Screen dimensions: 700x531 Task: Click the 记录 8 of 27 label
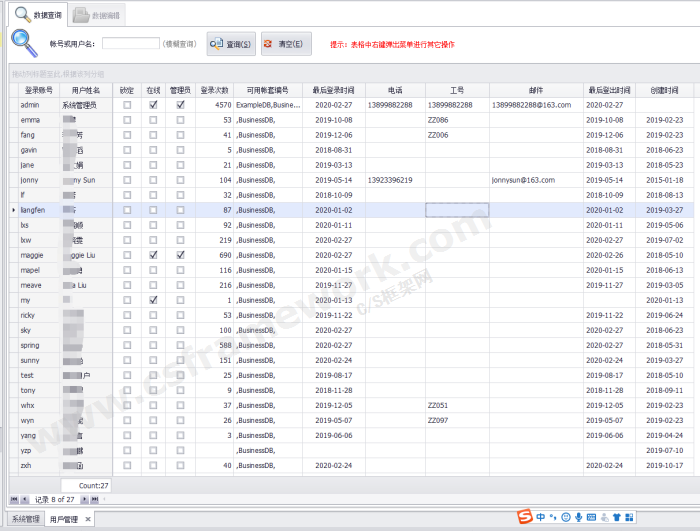tap(54, 499)
